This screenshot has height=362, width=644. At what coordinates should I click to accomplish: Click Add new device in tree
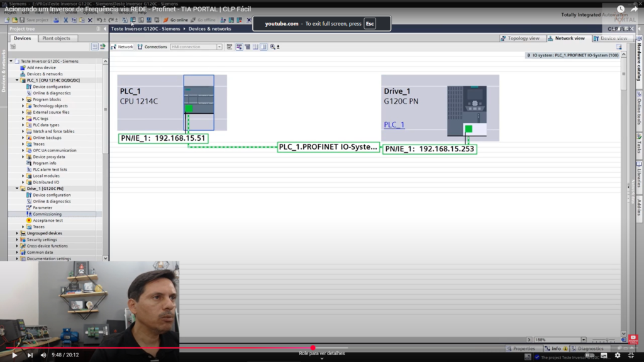click(x=41, y=68)
